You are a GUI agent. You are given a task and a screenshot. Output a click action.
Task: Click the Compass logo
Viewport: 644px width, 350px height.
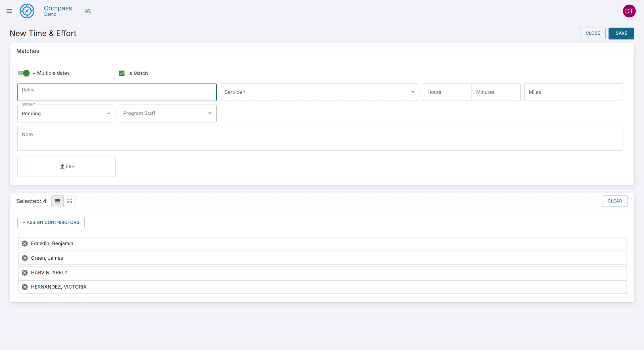click(27, 11)
